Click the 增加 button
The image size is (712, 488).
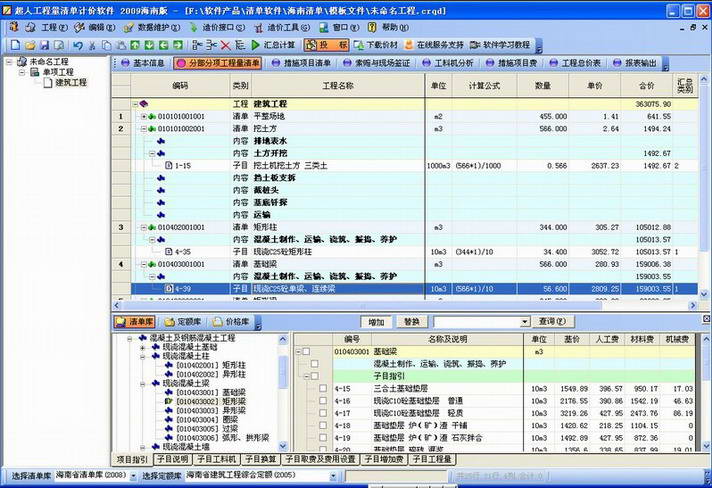coord(376,322)
